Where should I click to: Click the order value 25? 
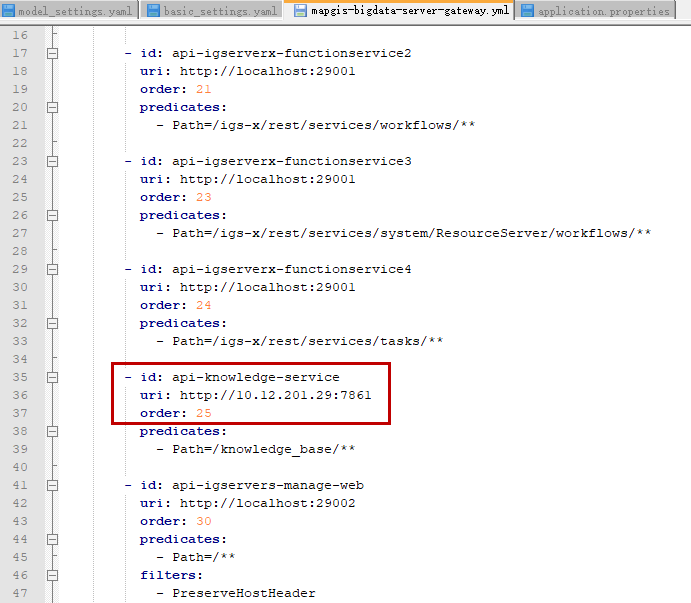(x=204, y=413)
